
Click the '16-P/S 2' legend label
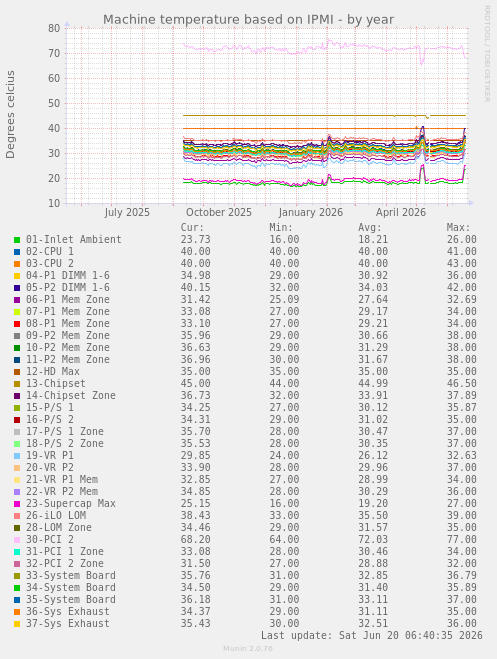click(x=50, y=419)
